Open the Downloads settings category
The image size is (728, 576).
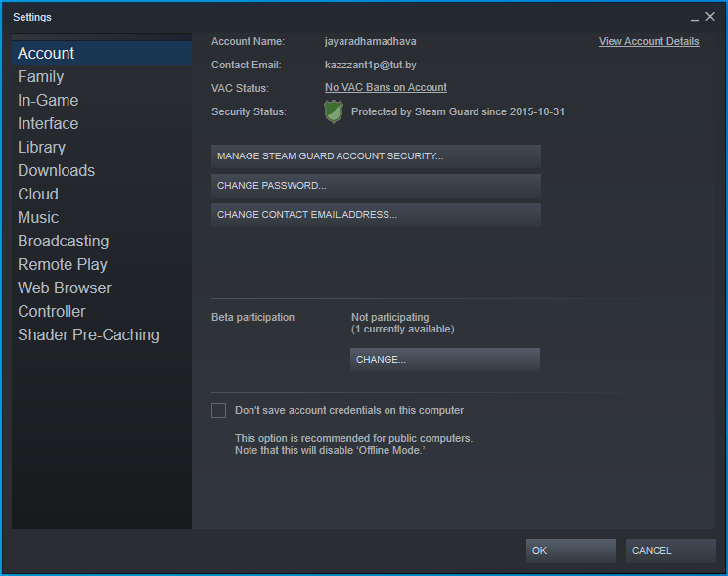(102, 170)
